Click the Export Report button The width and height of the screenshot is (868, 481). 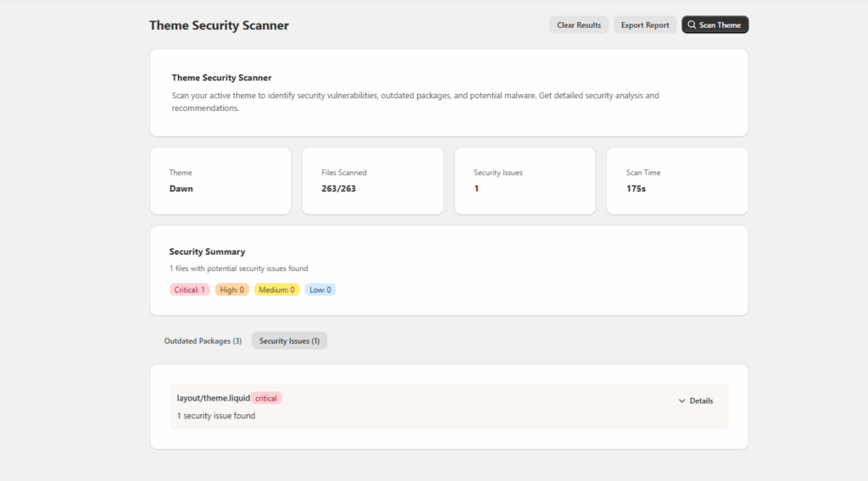(x=645, y=25)
